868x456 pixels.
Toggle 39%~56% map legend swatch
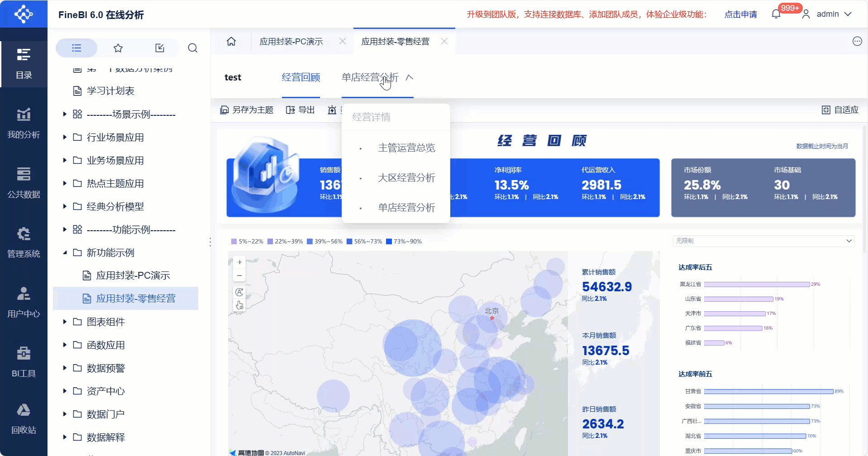310,242
